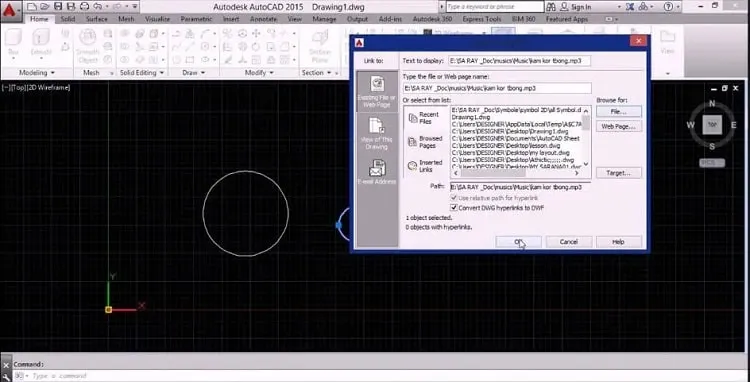This screenshot has width=750, height=382.
Task: Confirm the hyperlink dialog with OK
Action: [x=518, y=242]
